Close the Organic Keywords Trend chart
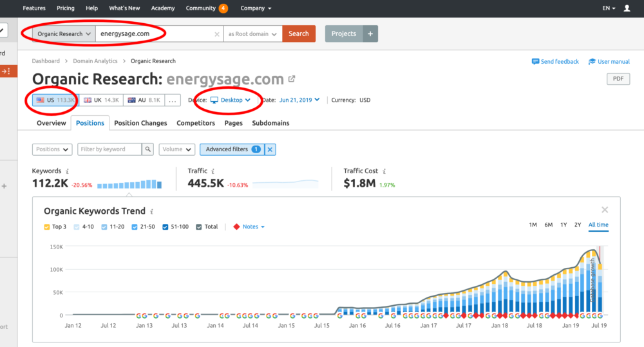Viewport: 644px width, 347px height. (605, 210)
